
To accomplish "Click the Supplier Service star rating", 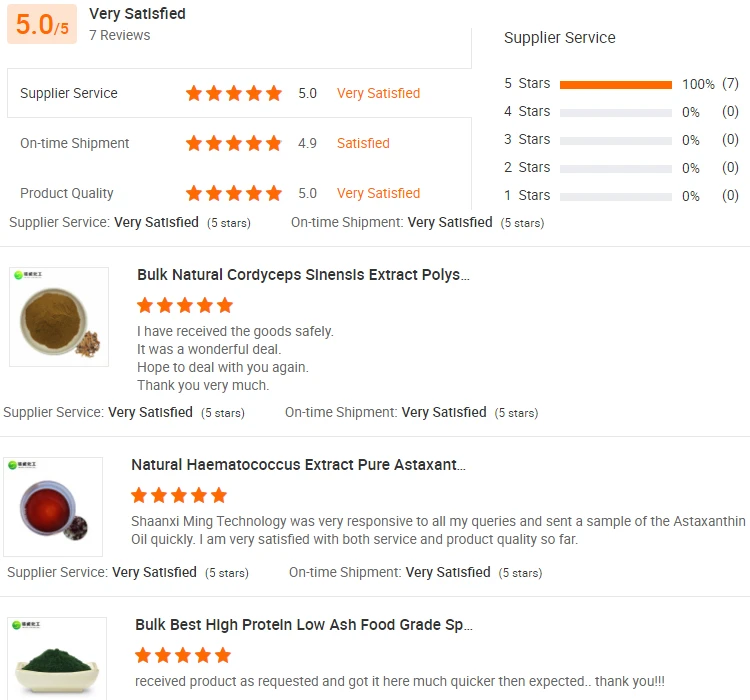I will point(234,93).
